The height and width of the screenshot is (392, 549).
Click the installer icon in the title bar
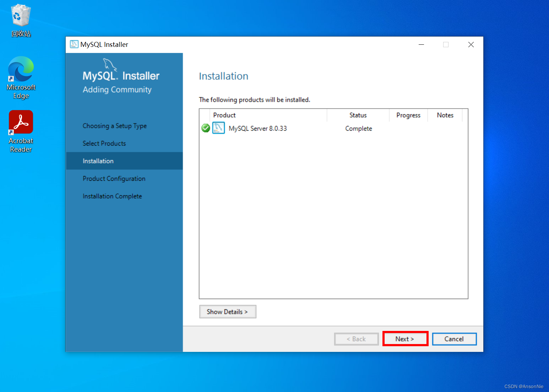pos(74,44)
